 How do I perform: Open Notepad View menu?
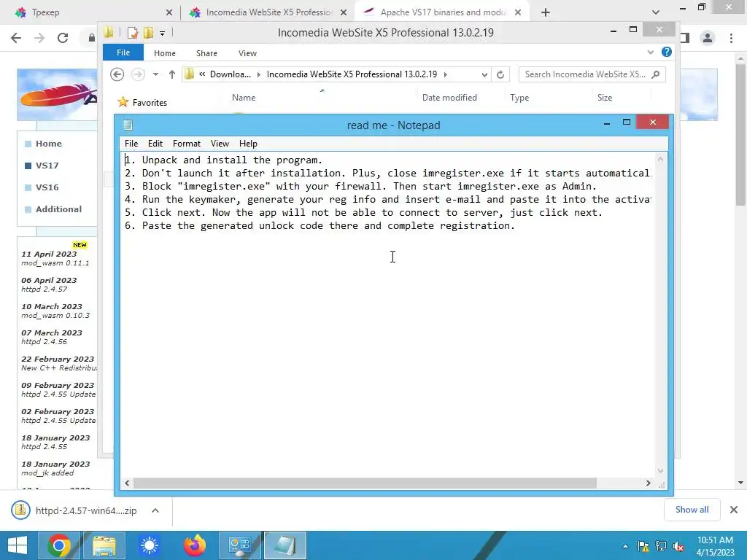click(220, 144)
